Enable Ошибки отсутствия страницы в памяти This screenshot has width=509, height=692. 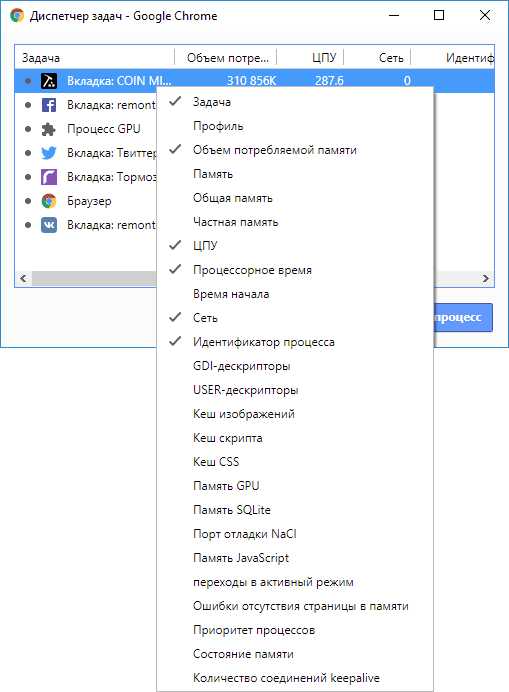point(295,606)
